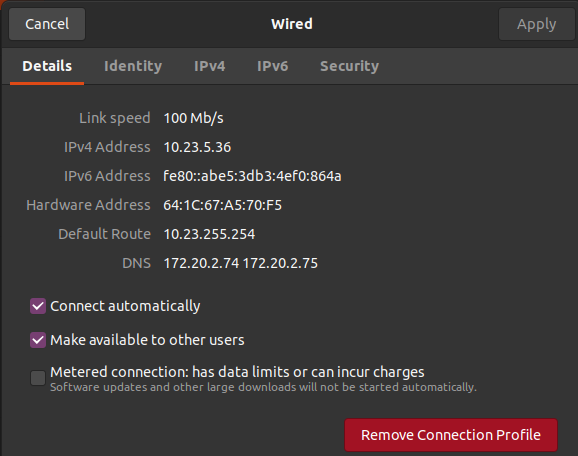The width and height of the screenshot is (578, 456).
Task: Click the default route 10.23.255.254
Action: tap(209, 234)
